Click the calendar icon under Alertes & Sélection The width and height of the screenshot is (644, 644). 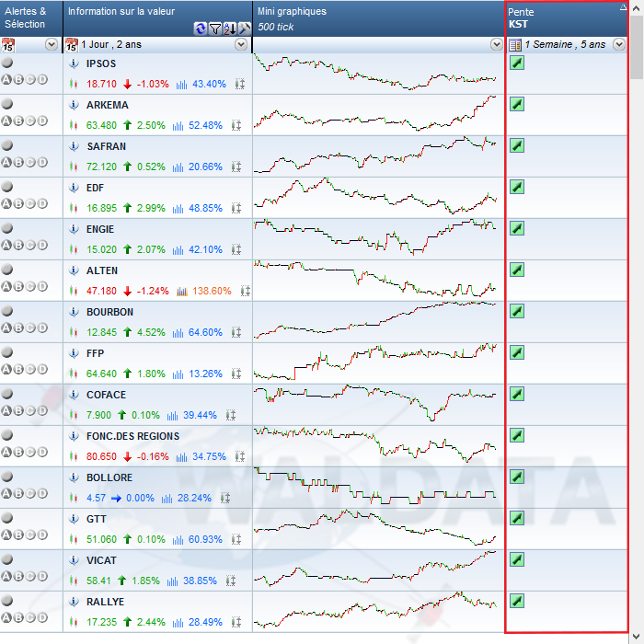[7, 45]
